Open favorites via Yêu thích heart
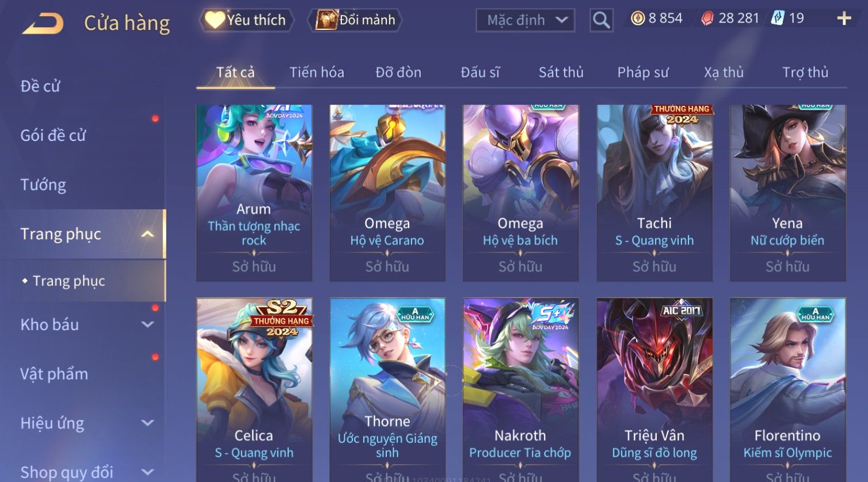Screen dimensions: 868x482 point(215,20)
